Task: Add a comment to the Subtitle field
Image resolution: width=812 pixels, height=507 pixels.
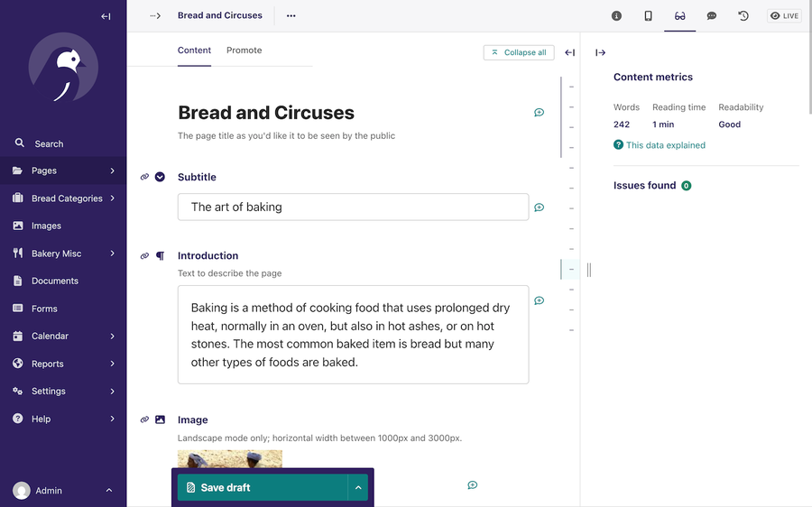Action: 539,207
